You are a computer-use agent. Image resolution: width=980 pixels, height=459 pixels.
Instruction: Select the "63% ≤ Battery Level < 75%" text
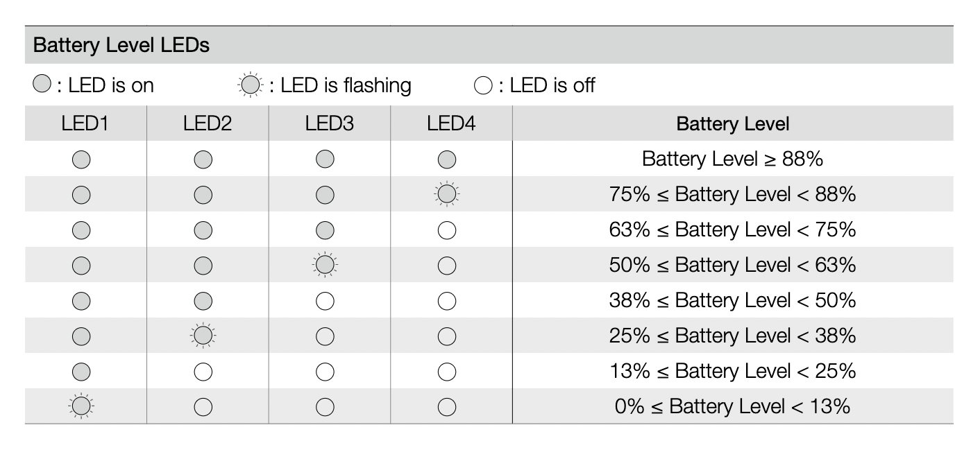(x=732, y=230)
